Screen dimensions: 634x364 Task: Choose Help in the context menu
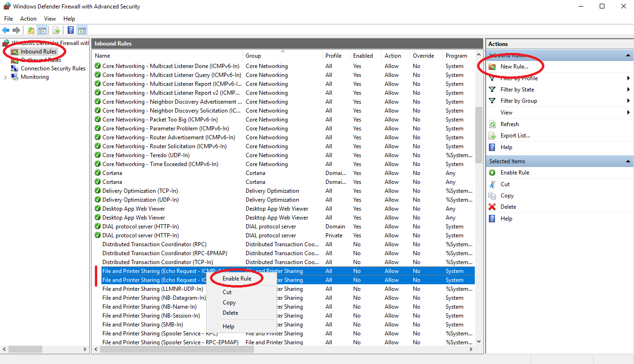click(228, 326)
